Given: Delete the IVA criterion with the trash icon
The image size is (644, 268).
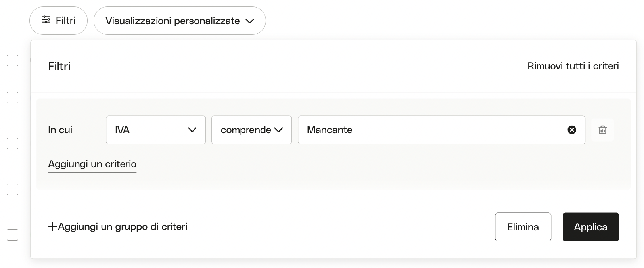Looking at the screenshot, I should [602, 130].
